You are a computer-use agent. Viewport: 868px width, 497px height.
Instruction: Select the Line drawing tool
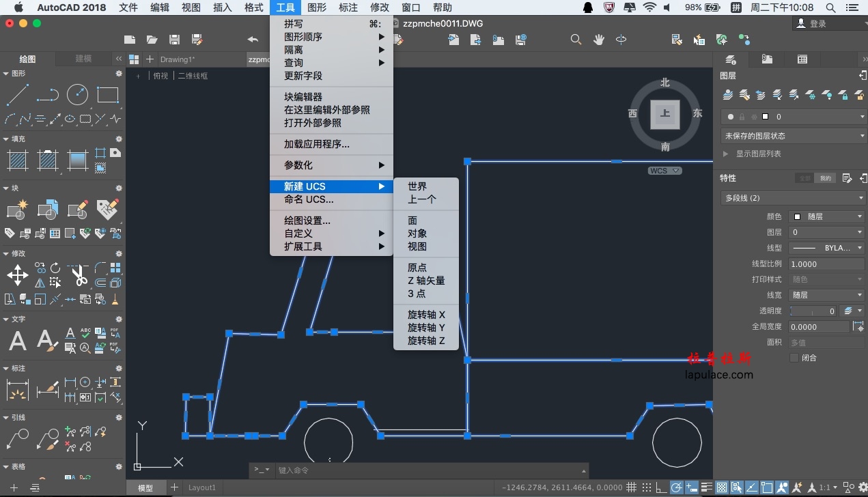[x=17, y=95]
